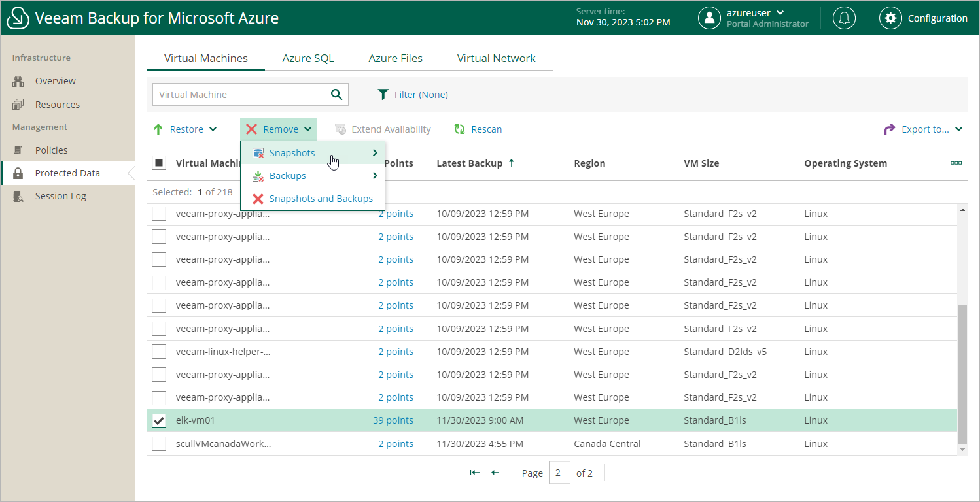
Task: Click the Rescan button label
Action: pyautogui.click(x=487, y=129)
